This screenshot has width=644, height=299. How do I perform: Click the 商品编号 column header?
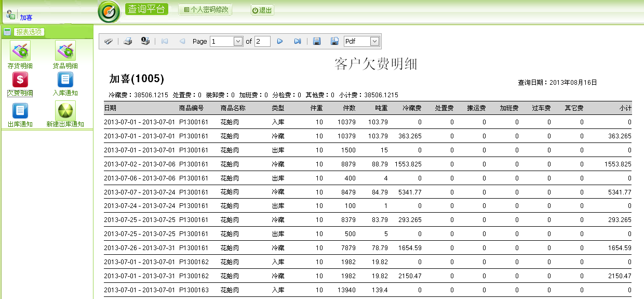click(192, 108)
